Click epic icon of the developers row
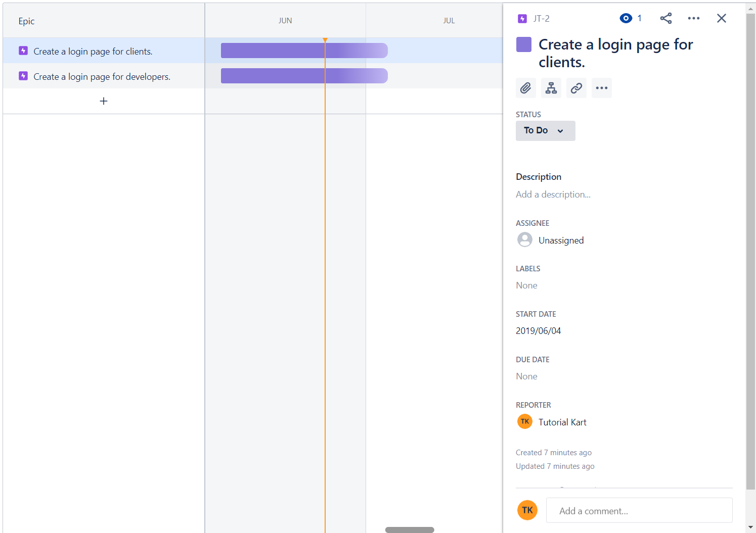 23,76
